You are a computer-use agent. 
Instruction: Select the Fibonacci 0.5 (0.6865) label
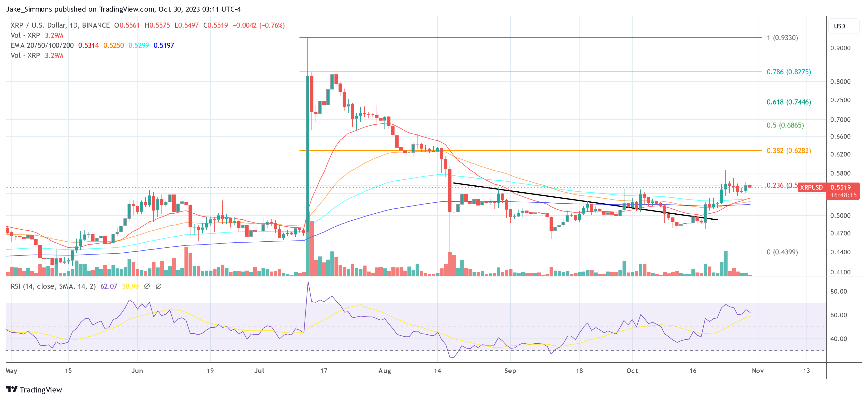pyautogui.click(x=785, y=125)
